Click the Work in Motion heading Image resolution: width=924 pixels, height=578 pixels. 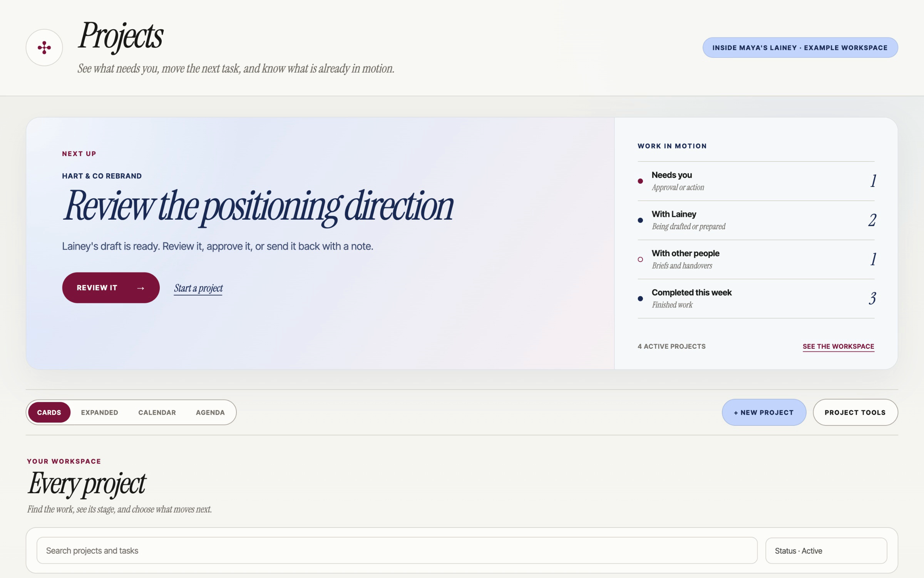(672, 146)
